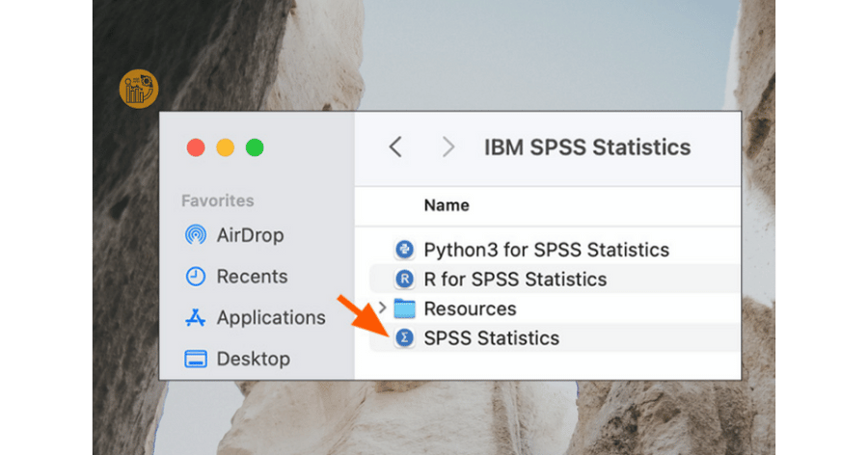Click the Desktop sidebar icon
868x455 pixels.
(196, 359)
